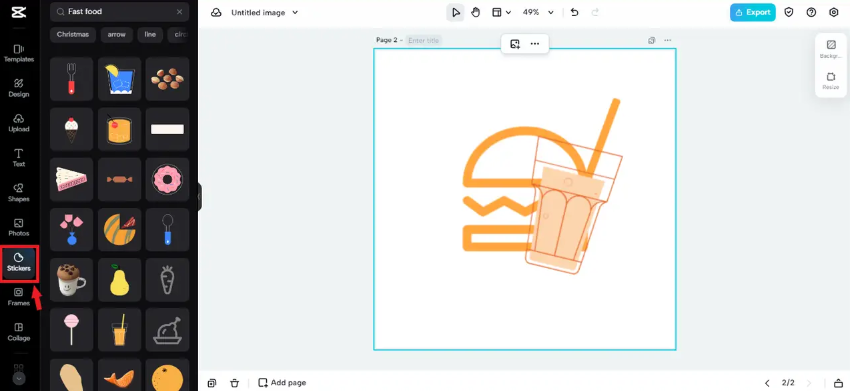850x391 pixels.
Task: Undo the last action
Action: [575, 12]
